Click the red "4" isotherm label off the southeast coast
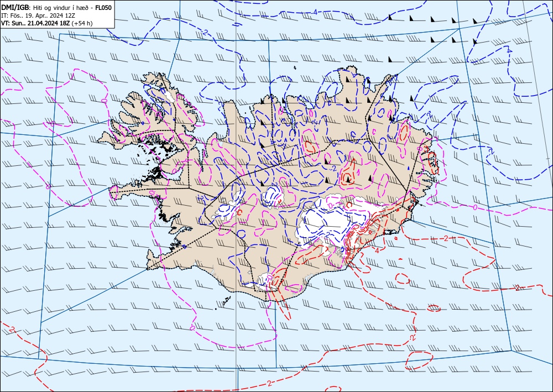Image resolution: width=553 pixels, height=392 pixels. click(377, 250)
